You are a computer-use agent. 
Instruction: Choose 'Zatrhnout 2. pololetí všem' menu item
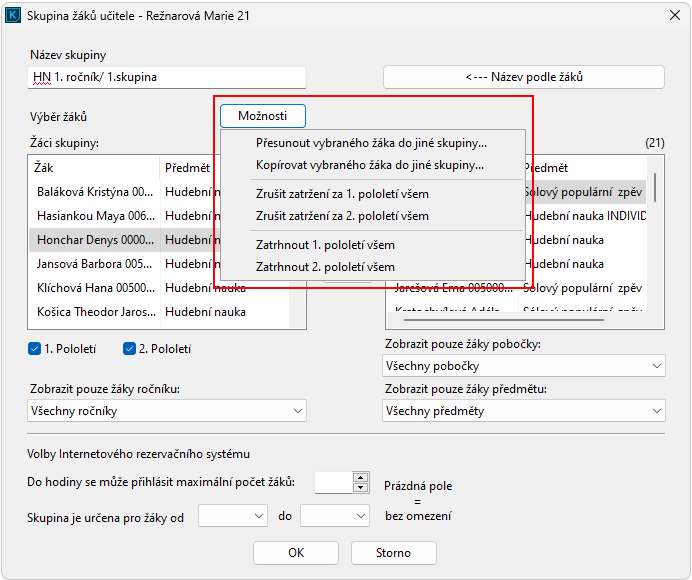coord(325,267)
